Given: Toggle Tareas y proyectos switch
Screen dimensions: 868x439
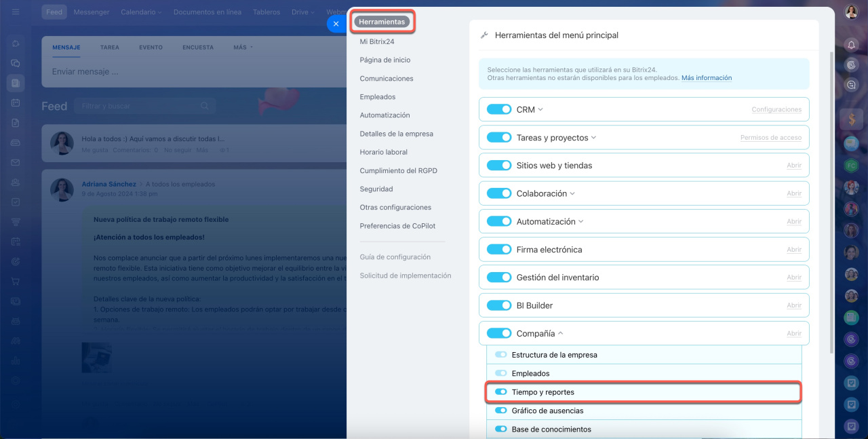Looking at the screenshot, I should [499, 137].
